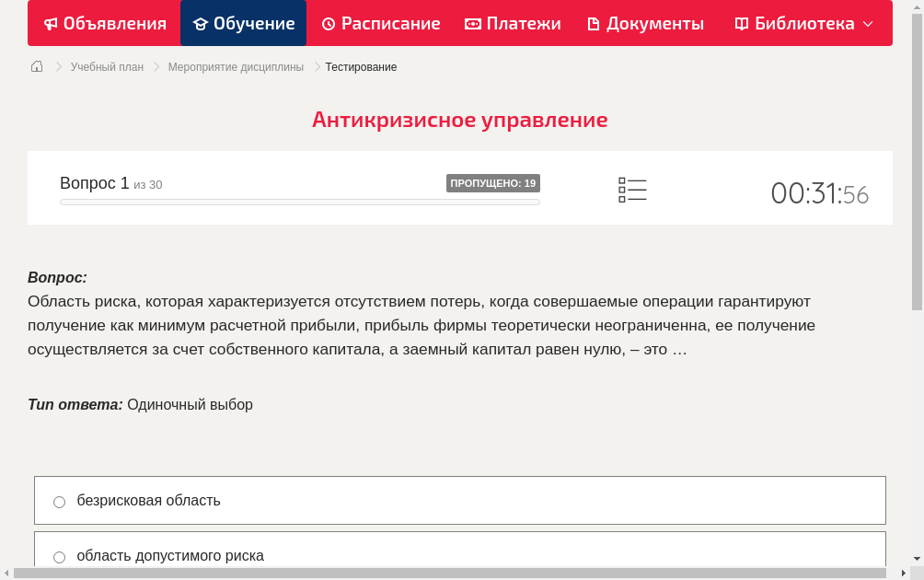Click the ПРОПУЩЕНО: 19 badge
The height and width of the screenshot is (580, 924).
(493, 183)
